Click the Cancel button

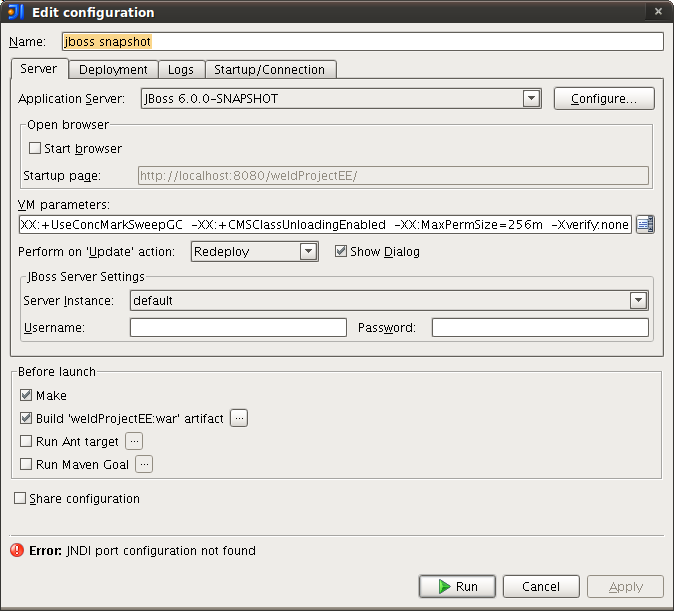click(541, 586)
